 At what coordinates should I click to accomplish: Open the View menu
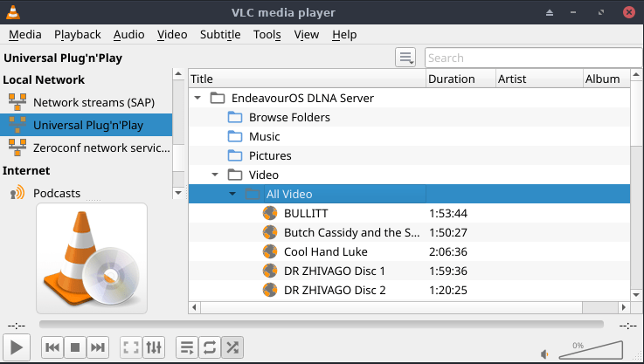[x=307, y=34]
